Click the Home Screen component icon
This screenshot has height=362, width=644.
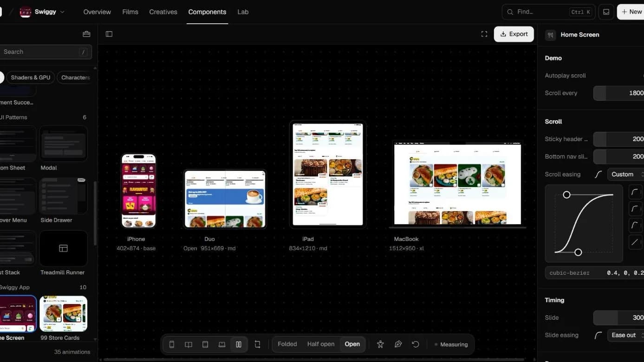(551, 35)
